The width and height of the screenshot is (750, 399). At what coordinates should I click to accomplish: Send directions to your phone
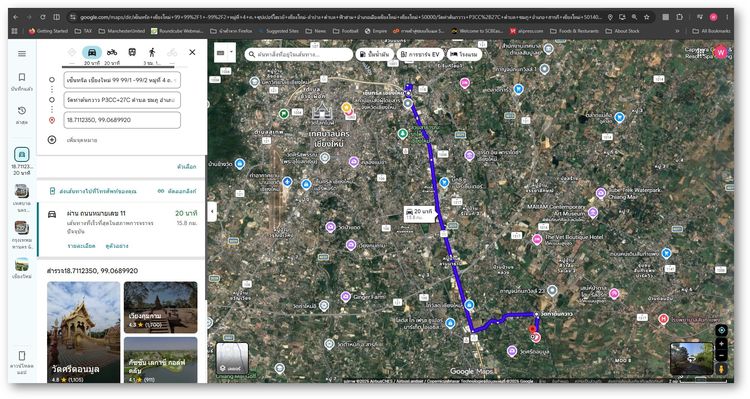pyautogui.click(x=93, y=191)
